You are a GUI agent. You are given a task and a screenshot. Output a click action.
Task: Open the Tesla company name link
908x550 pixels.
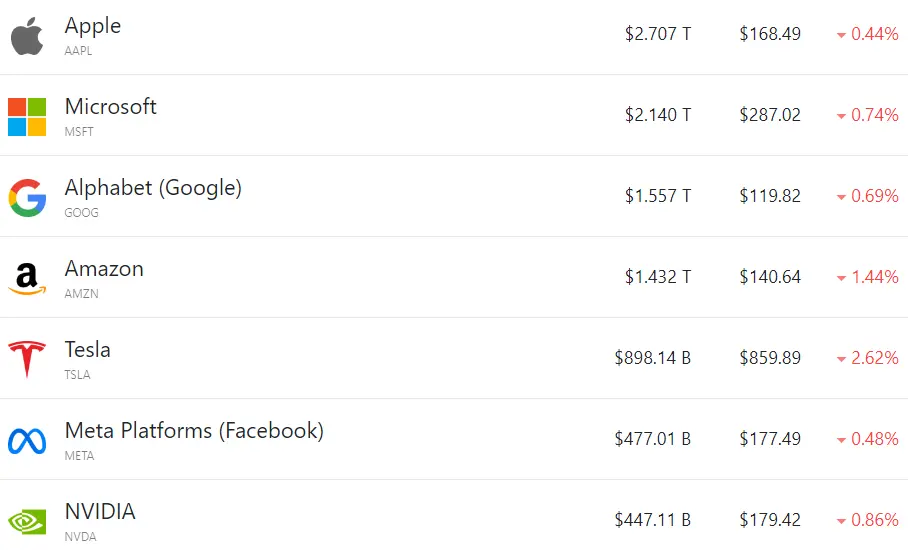tap(87, 350)
